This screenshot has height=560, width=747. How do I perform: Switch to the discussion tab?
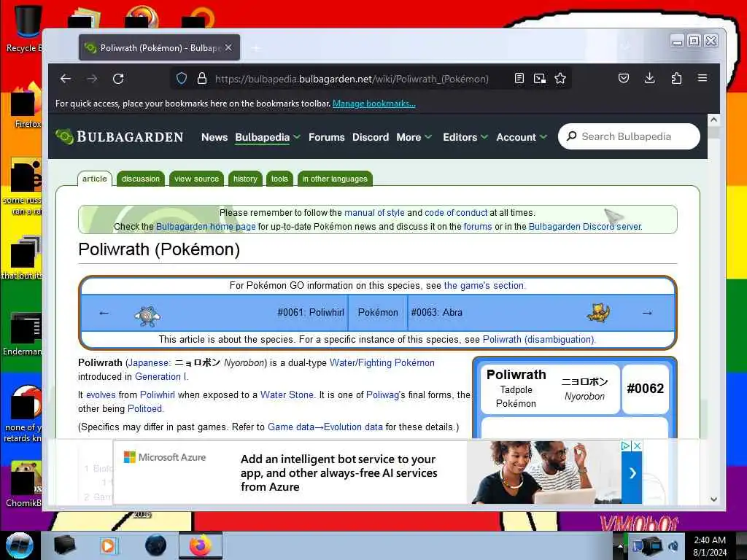tap(141, 179)
